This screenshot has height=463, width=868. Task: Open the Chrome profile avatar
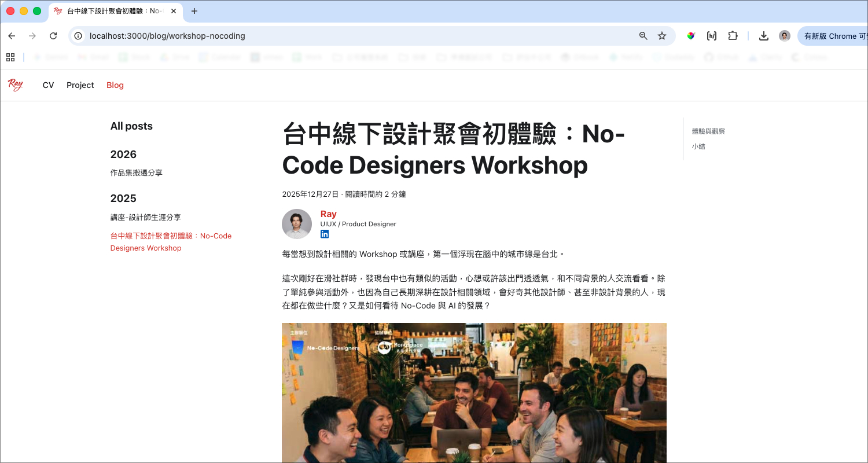point(784,36)
